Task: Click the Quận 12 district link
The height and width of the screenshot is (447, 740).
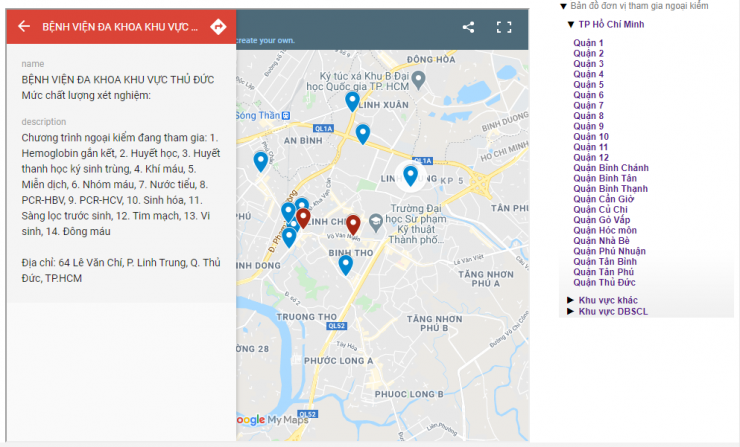Action: [x=591, y=157]
